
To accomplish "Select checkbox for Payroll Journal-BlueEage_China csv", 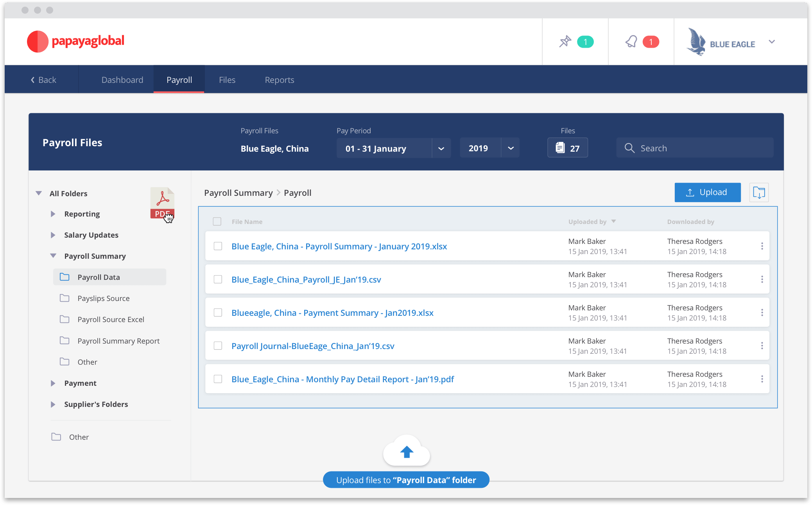I will [x=218, y=346].
